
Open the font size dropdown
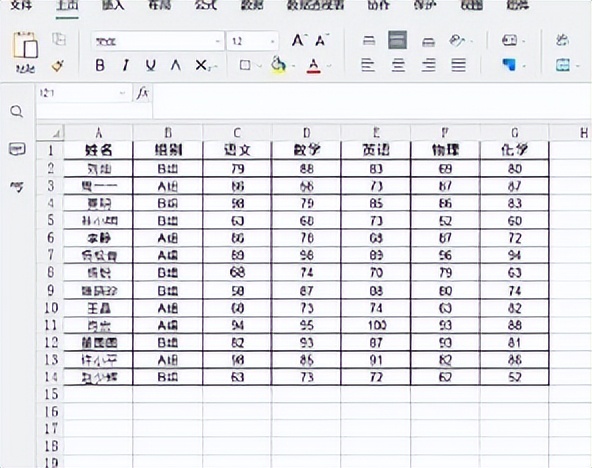point(273,41)
